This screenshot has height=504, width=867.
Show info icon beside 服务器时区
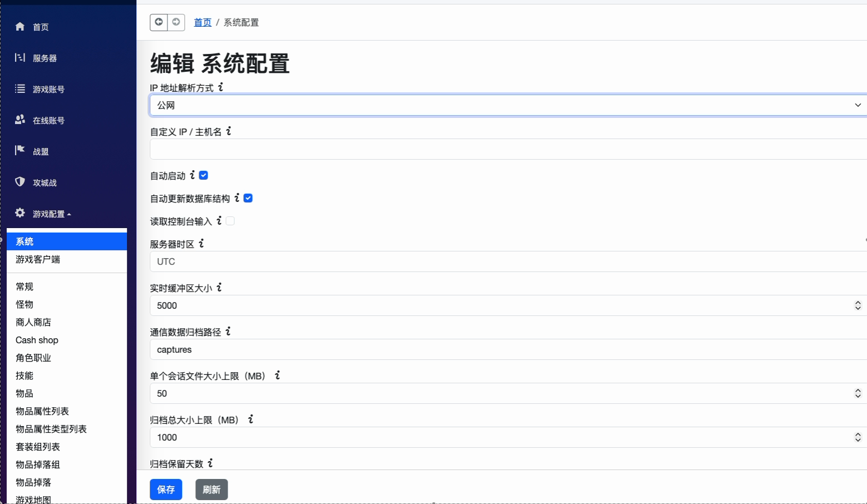pyautogui.click(x=201, y=243)
